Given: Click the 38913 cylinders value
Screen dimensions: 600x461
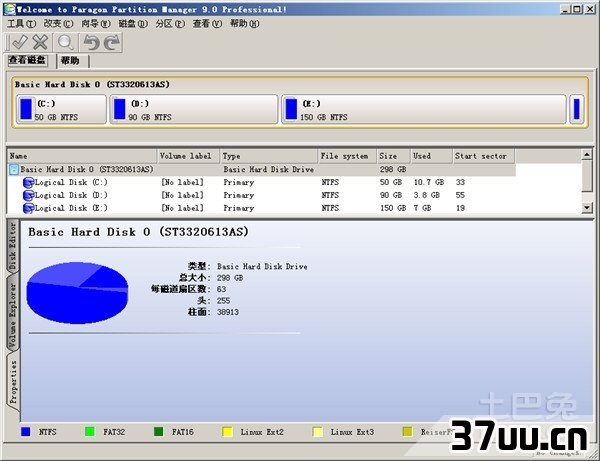Looking at the screenshot, I should point(228,312).
